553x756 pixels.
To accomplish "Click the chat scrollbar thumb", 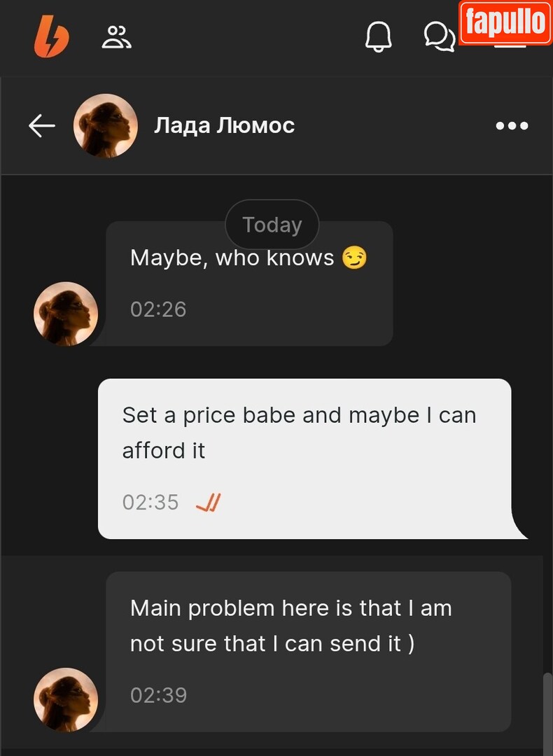I will (547, 710).
